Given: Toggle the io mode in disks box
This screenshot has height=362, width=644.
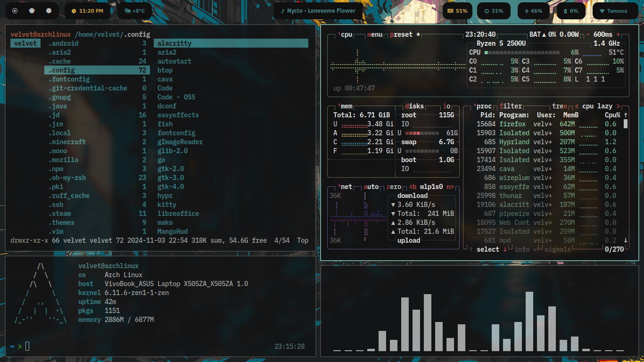Looking at the screenshot, I should 446,107.
